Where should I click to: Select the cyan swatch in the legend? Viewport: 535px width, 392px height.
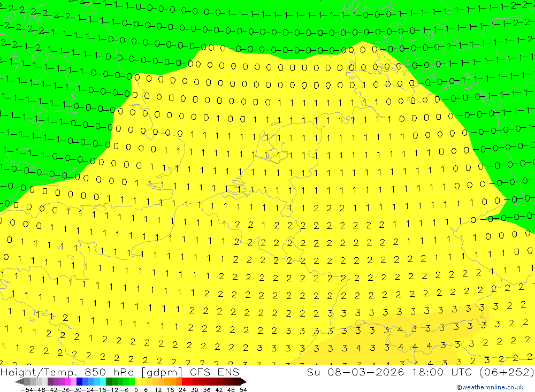pos(103,382)
